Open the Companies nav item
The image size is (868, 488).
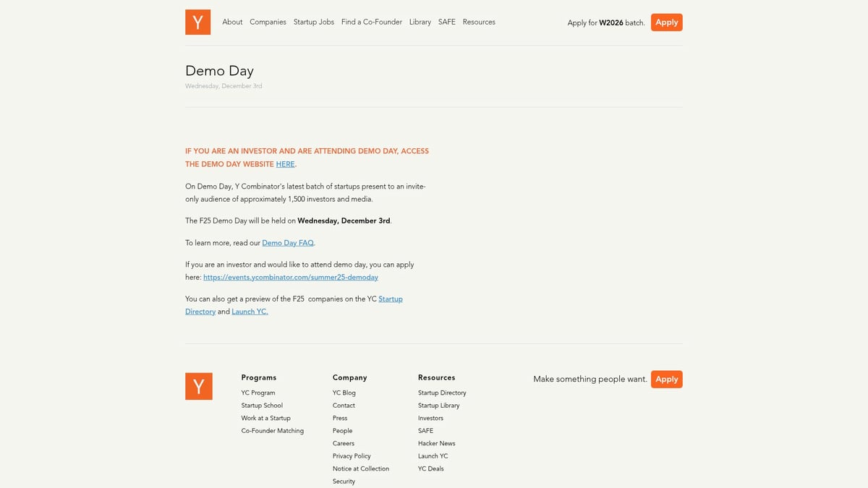[x=268, y=22]
